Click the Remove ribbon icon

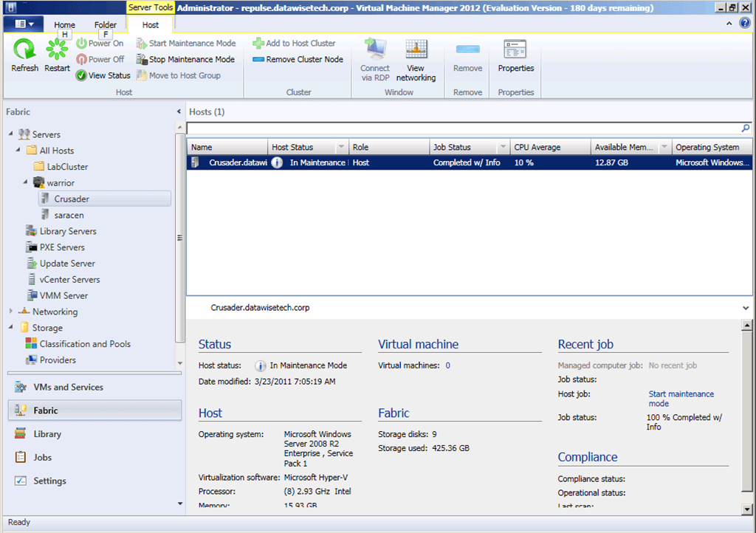coord(467,49)
